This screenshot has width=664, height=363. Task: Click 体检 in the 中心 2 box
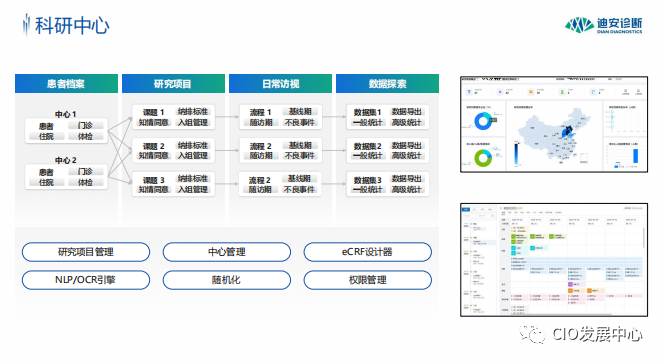(85, 182)
